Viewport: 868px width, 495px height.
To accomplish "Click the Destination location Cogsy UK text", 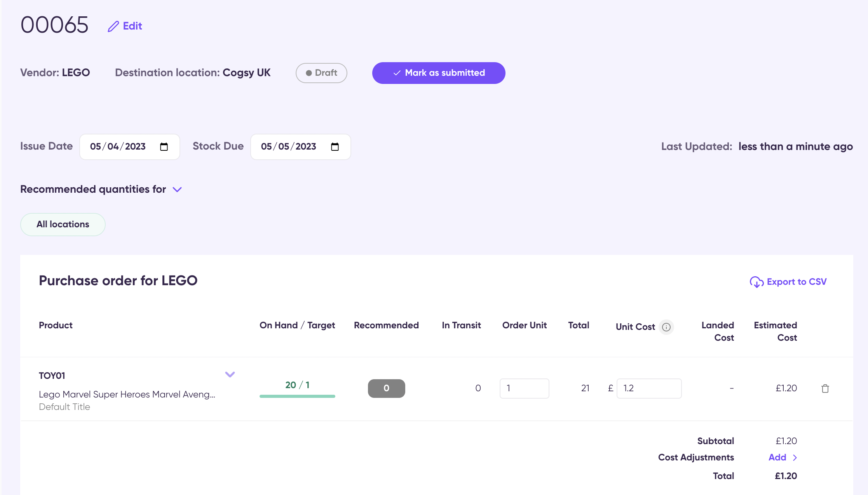I will 193,73.
